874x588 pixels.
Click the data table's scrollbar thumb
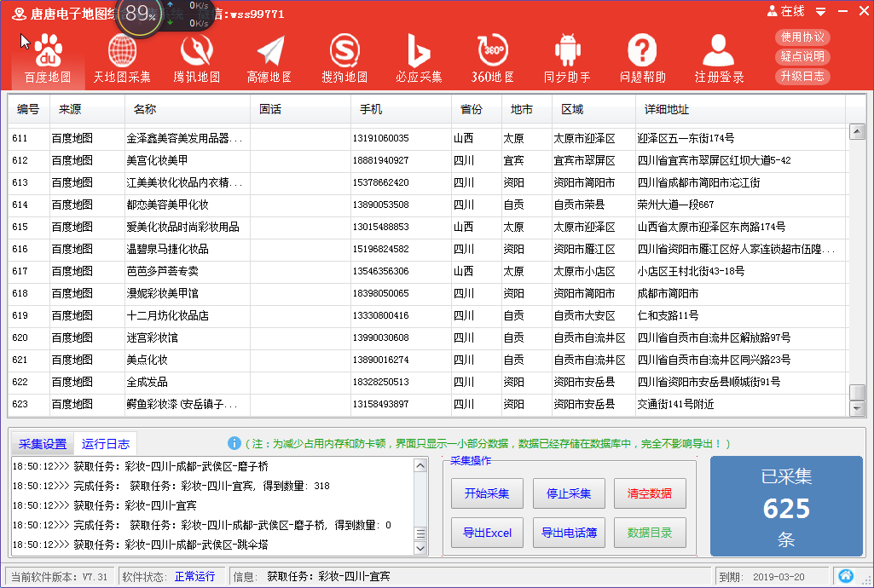[x=857, y=392]
